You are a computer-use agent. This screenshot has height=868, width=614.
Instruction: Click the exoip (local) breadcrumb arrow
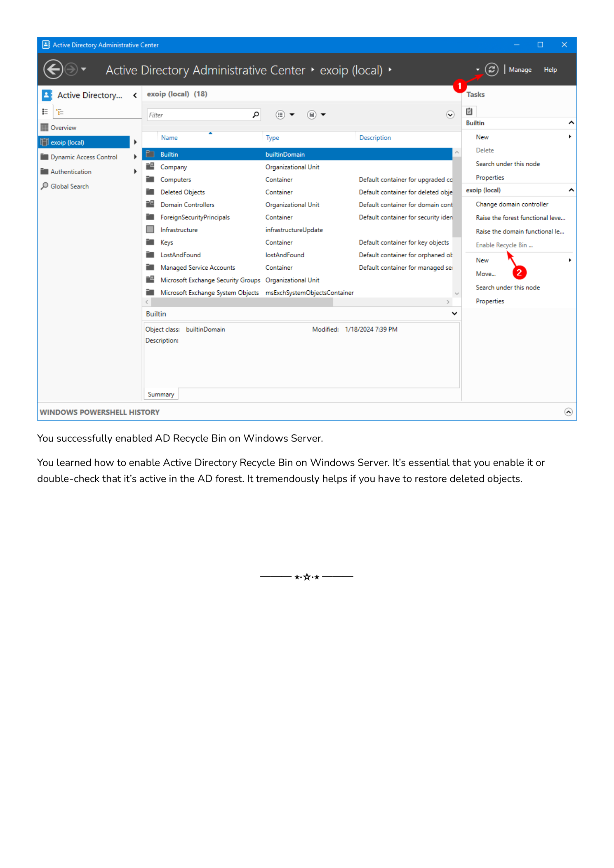click(x=390, y=70)
